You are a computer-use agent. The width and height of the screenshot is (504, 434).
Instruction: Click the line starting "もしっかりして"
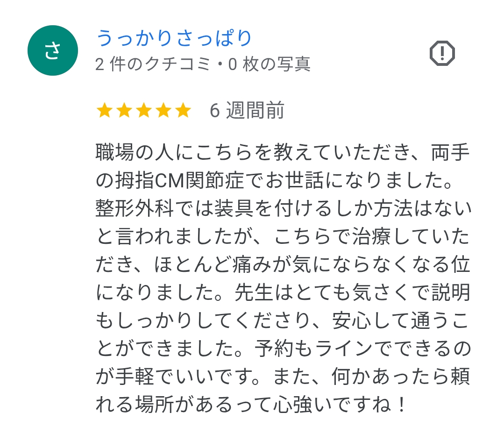tap(283, 321)
